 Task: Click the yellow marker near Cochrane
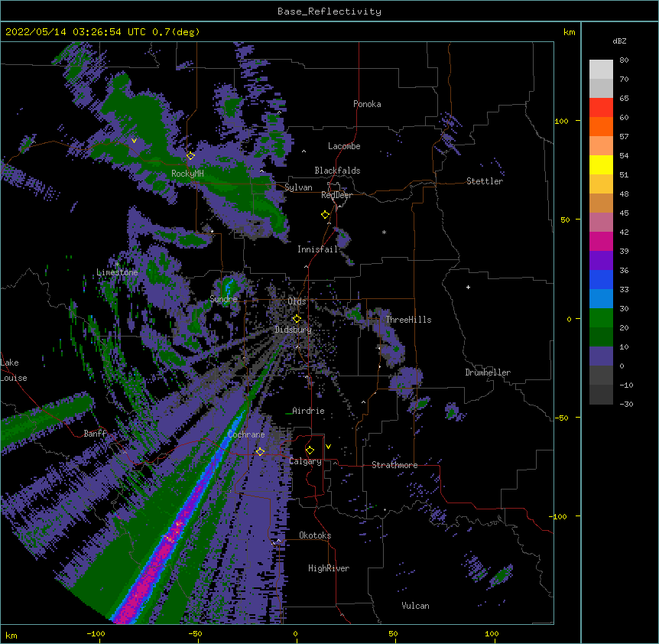(x=260, y=451)
